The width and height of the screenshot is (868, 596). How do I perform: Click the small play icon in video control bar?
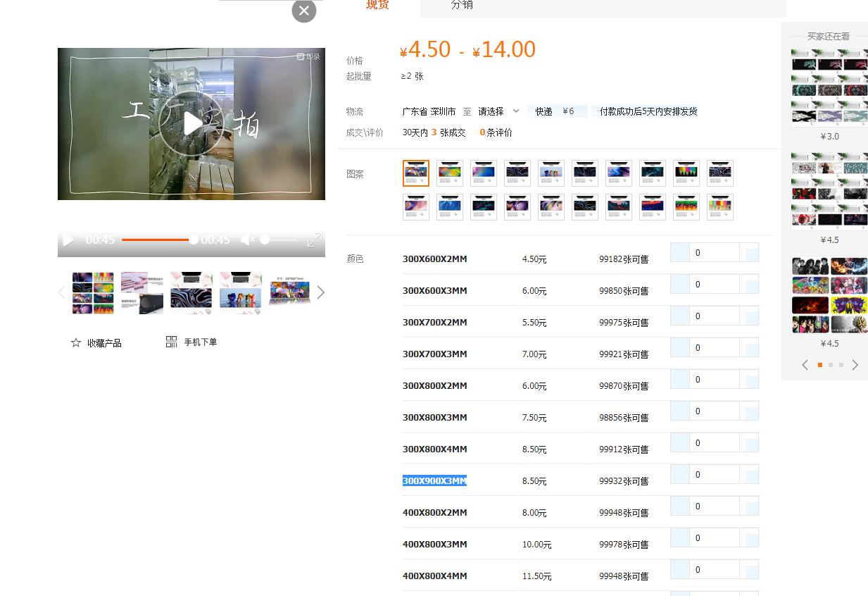tap(68, 240)
